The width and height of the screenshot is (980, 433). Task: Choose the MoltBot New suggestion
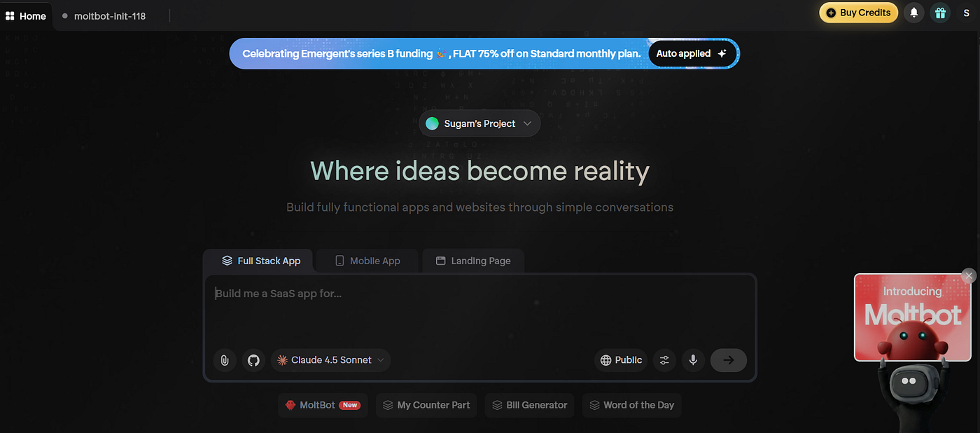323,405
